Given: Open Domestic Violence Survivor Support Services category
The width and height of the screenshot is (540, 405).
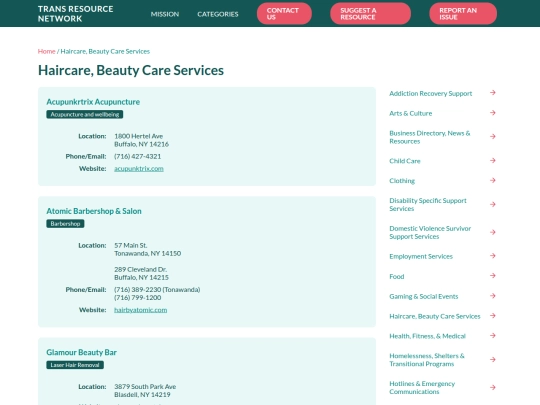Looking at the screenshot, I should tap(430, 232).
